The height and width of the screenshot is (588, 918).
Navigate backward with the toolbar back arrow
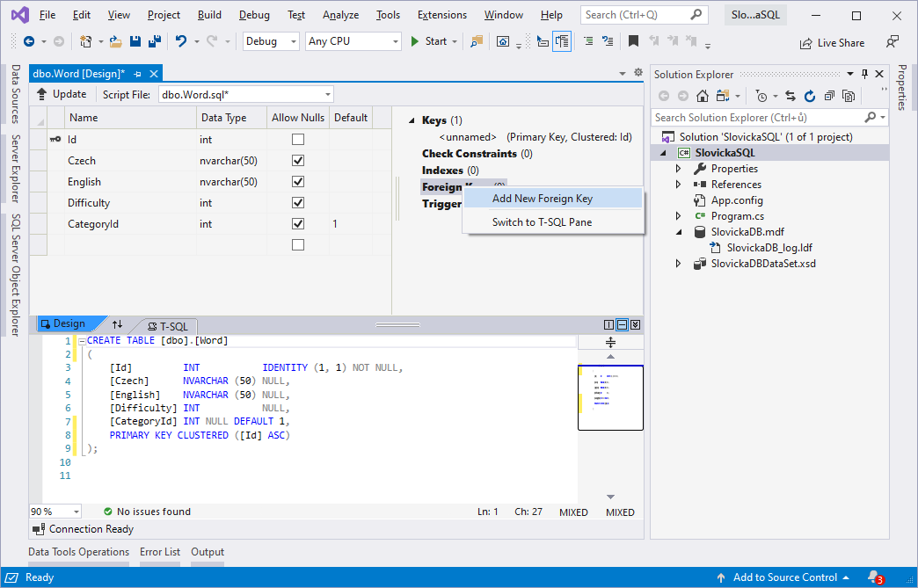pos(28,41)
